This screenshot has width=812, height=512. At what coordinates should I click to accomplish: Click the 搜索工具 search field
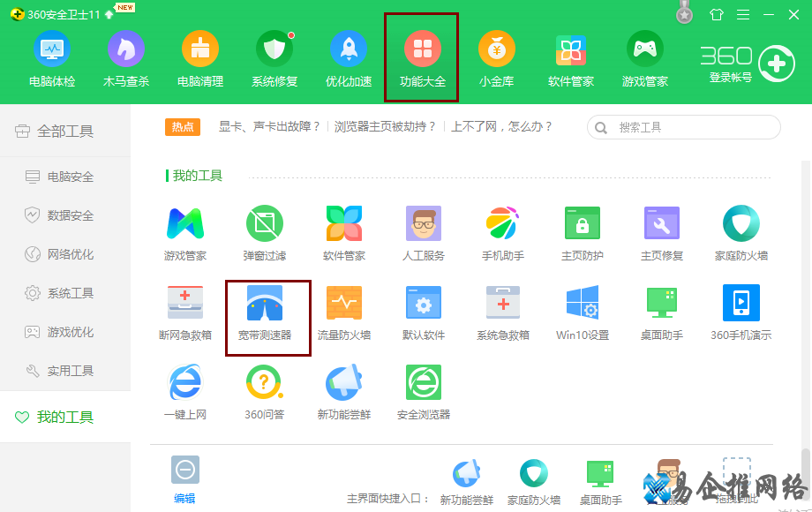pyautogui.click(x=682, y=126)
